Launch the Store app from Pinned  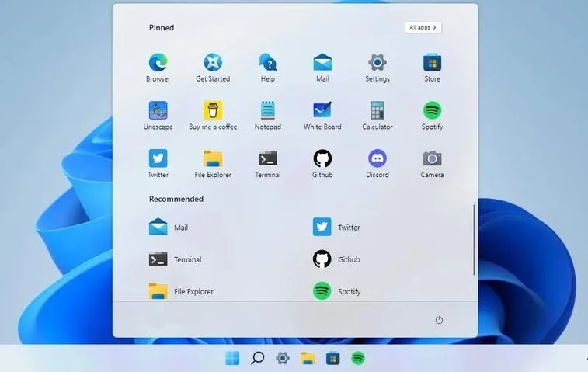click(432, 68)
